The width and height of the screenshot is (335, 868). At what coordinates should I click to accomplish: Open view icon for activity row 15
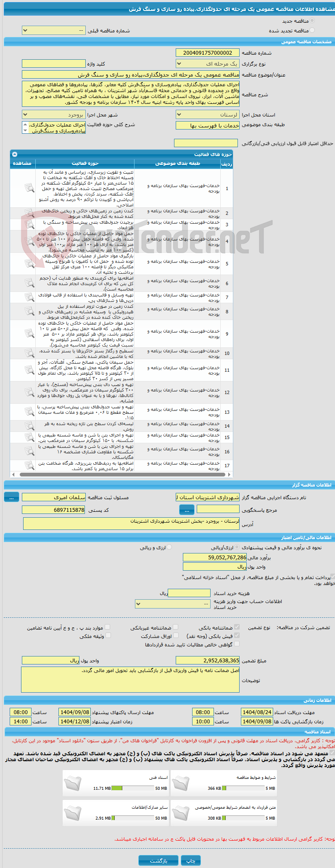29,437
